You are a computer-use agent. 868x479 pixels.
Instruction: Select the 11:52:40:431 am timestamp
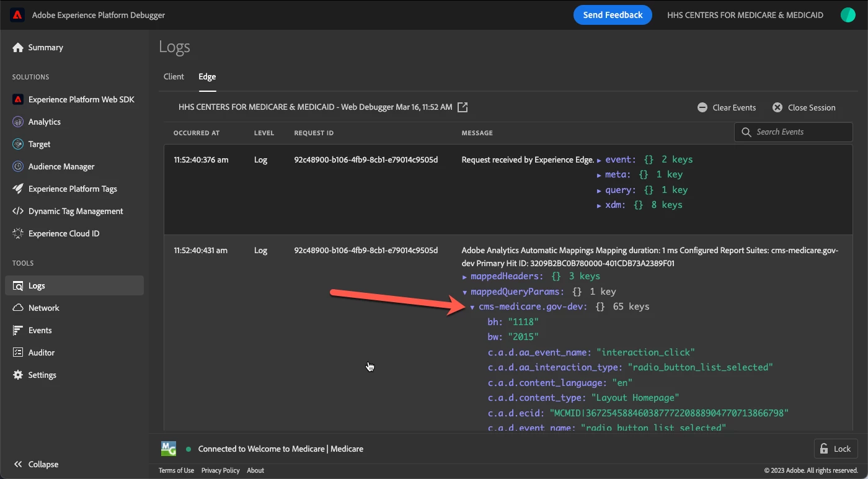point(200,251)
